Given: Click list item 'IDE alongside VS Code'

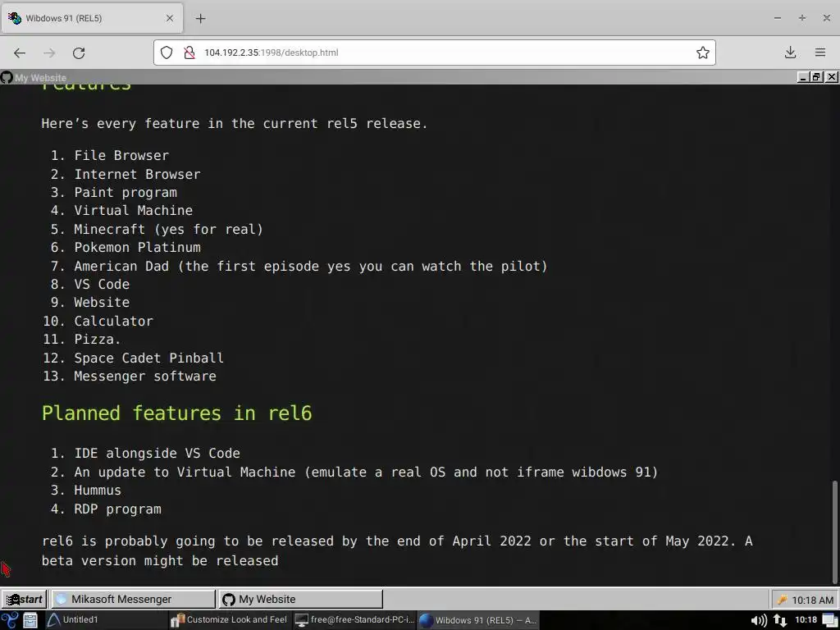Looking at the screenshot, I should 157,453.
